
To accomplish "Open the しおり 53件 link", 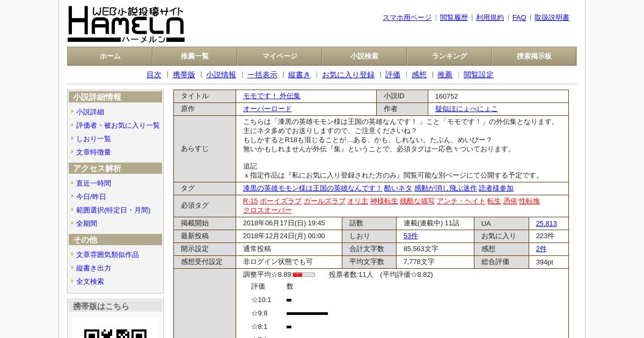I will pos(411,236).
